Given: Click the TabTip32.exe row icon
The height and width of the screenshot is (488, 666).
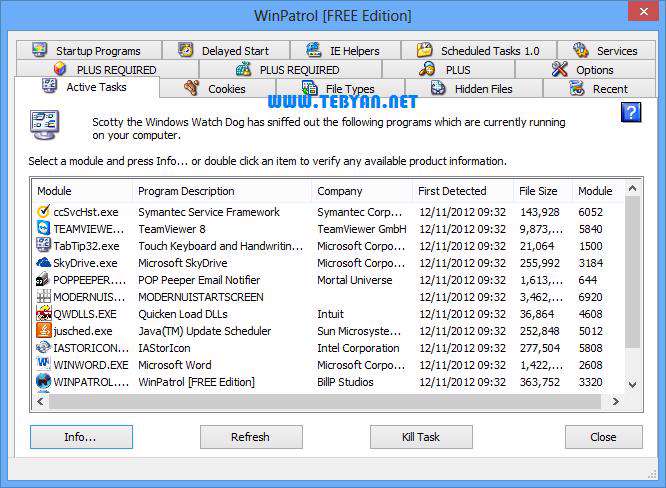Looking at the screenshot, I should coord(43,245).
